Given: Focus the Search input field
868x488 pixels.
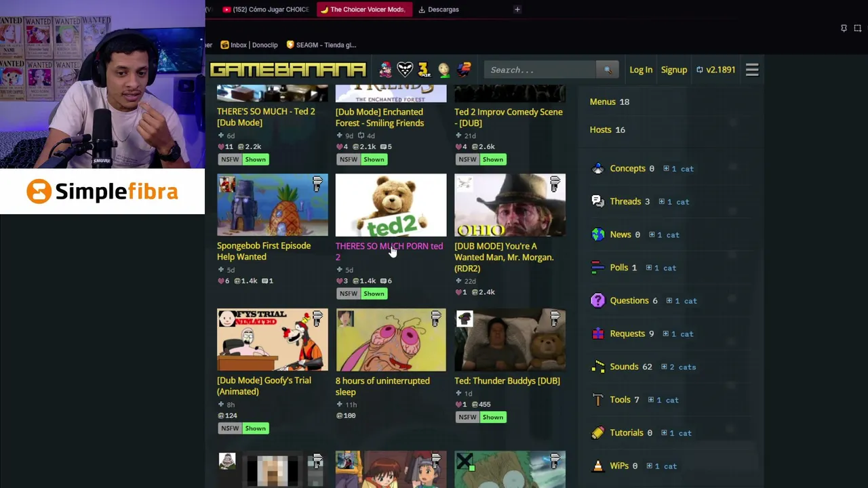Looking at the screenshot, I should [x=540, y=70].
